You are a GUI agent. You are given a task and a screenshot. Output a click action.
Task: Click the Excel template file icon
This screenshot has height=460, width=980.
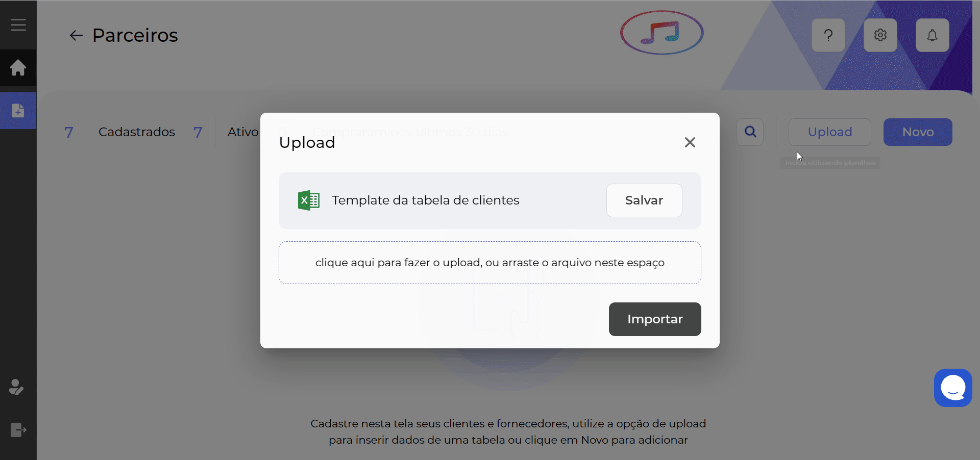(x=308, y=200)
